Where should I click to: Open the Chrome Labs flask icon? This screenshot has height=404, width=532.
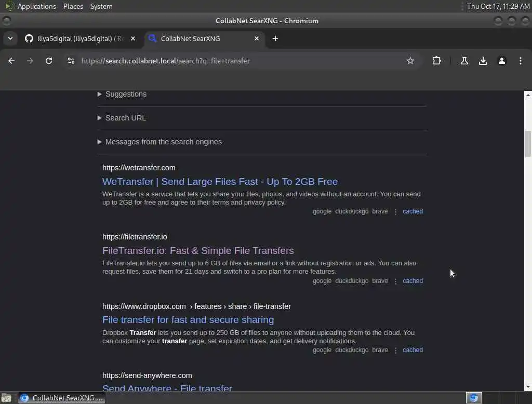464,61
